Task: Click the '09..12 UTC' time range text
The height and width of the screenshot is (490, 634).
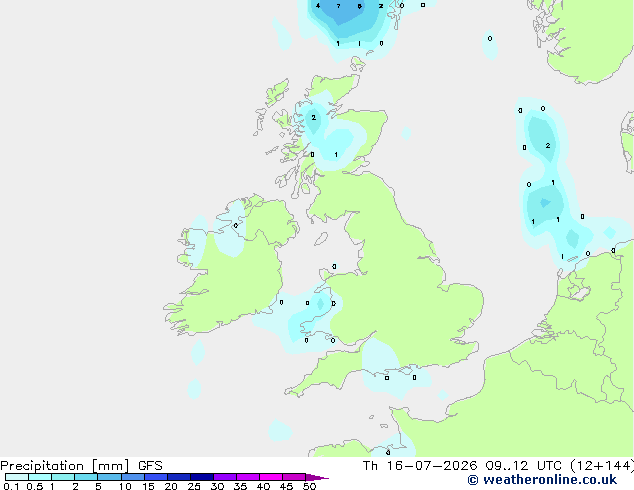Action: (x=523, y=466)
